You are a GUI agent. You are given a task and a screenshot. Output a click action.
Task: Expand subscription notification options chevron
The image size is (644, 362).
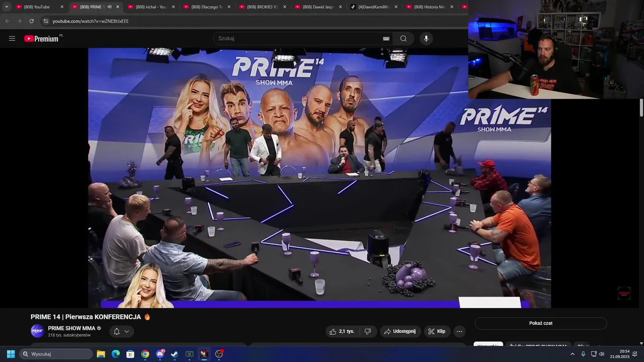point(126,331)
